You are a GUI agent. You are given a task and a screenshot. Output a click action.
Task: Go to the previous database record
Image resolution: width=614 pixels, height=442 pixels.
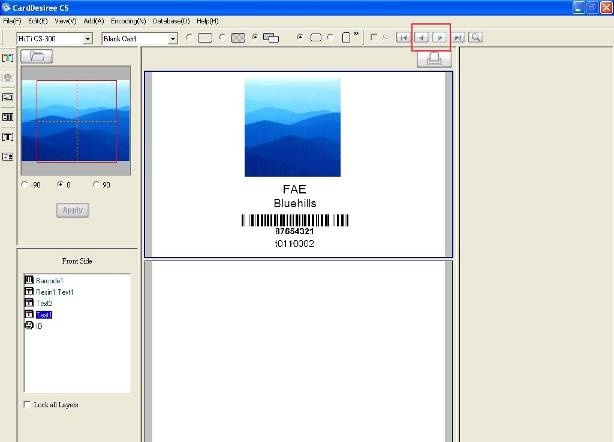[421, 38]
